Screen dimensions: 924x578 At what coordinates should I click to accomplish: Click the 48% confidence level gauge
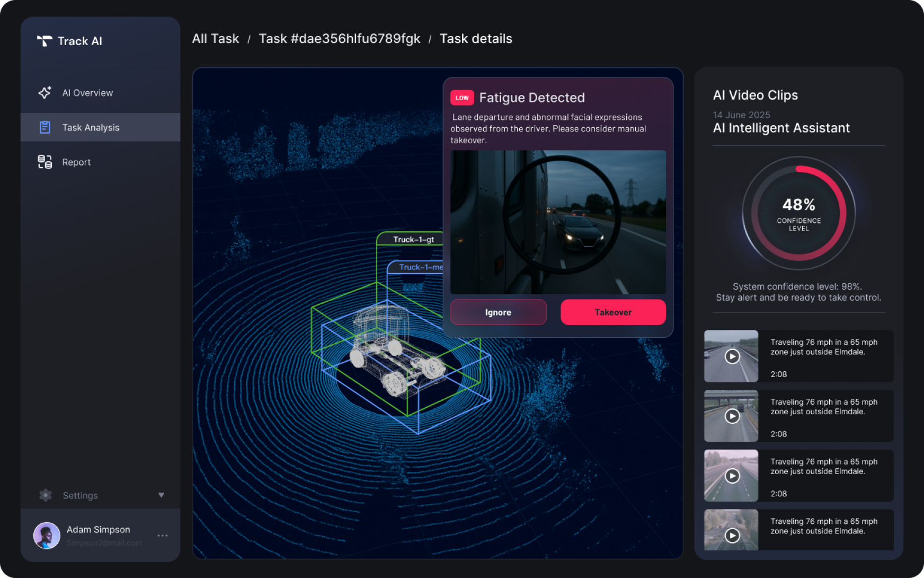point(799,213)
